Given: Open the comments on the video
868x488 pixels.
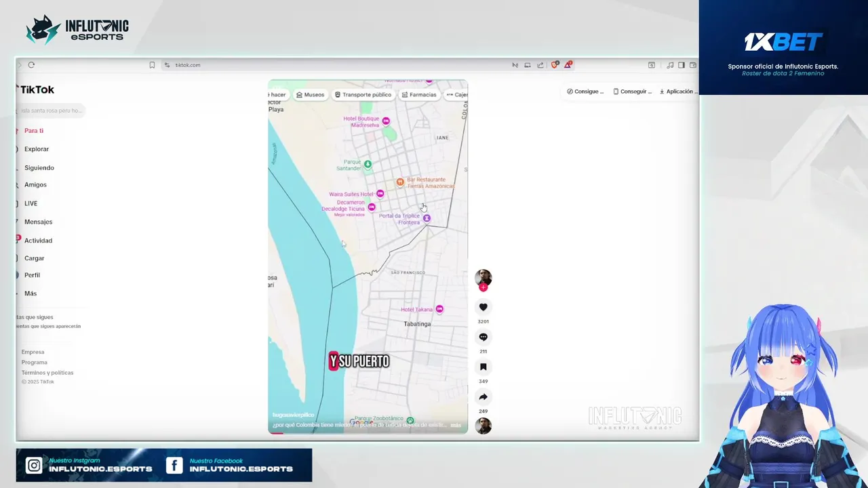Looking at the screenshot, I should [483, 337].
